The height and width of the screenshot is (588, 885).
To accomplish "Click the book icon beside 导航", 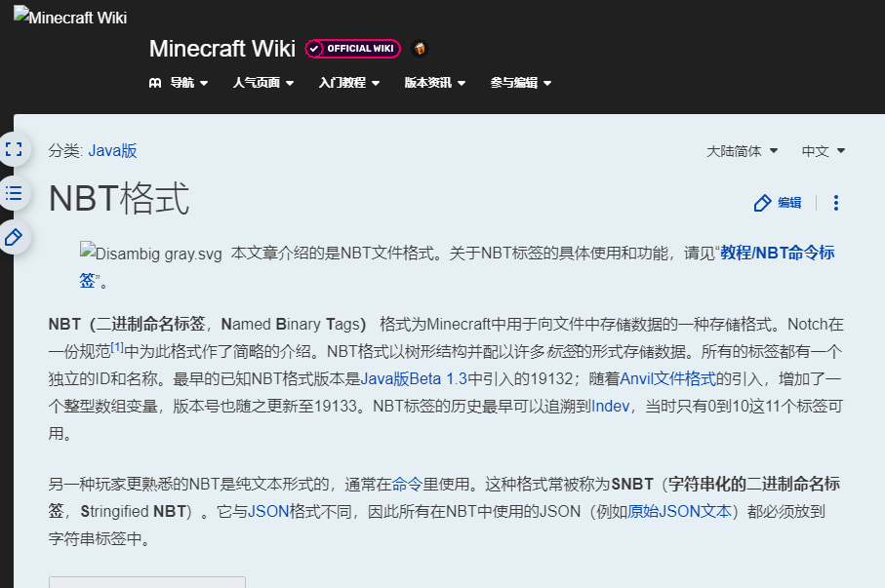I will [x=154, y=83].
